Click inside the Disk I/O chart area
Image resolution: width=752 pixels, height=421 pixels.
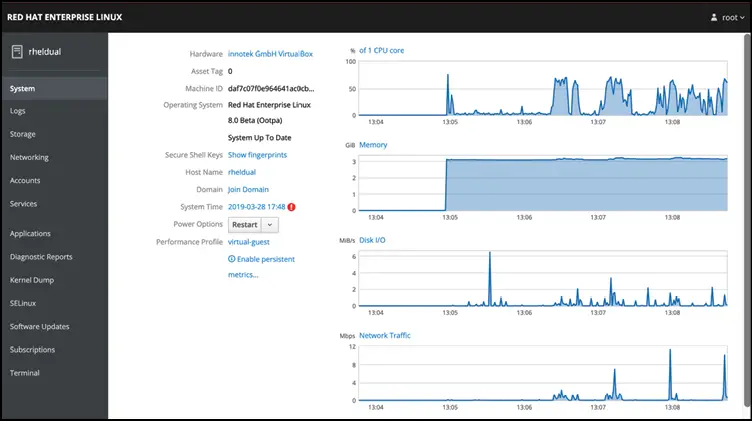pos(540,280)
